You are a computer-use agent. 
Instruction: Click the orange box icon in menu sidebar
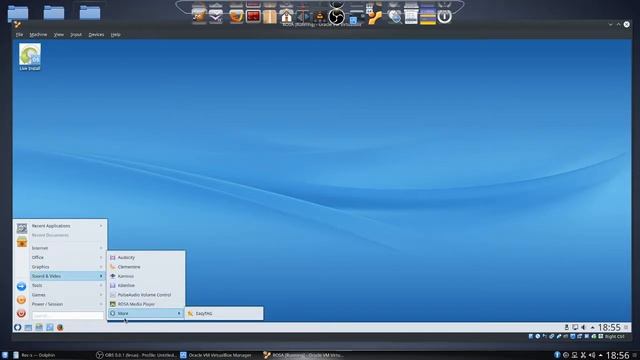22,242
